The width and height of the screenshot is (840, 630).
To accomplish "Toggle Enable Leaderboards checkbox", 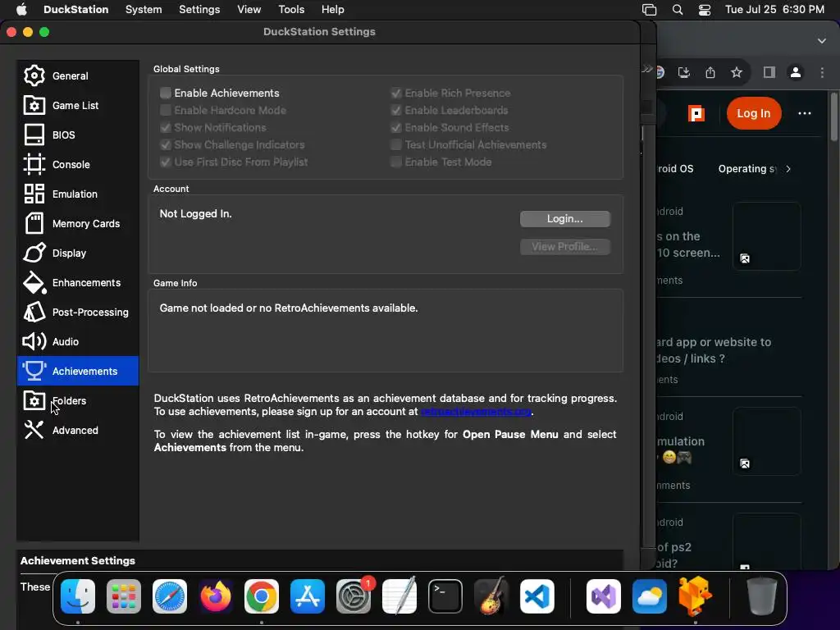I will point(396,111).
